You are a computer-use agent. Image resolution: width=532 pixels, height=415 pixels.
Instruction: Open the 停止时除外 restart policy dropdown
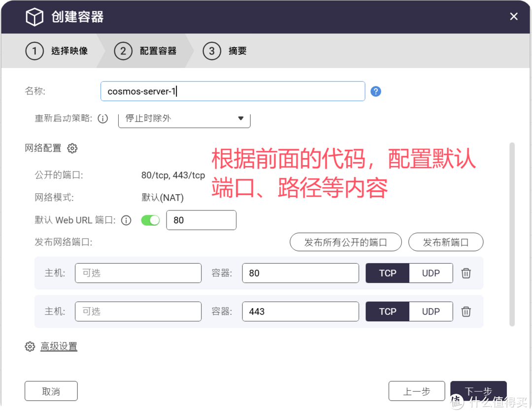(184, 118)
